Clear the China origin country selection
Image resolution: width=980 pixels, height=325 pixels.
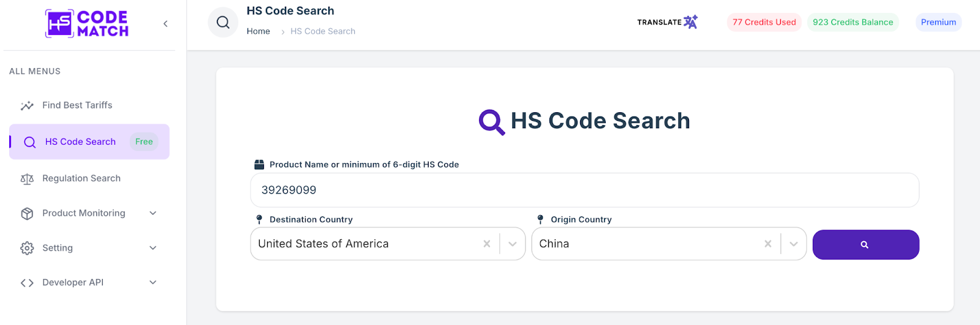coord(768,244)
